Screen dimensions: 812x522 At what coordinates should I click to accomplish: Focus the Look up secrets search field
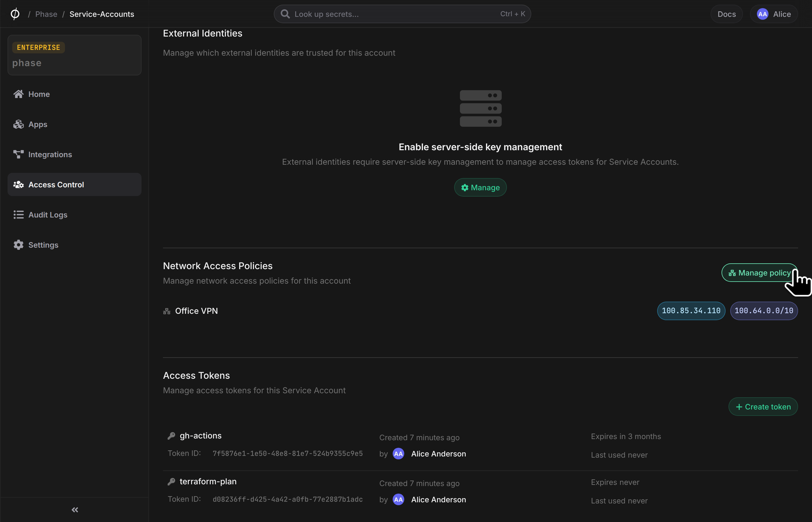coord(402,14)
